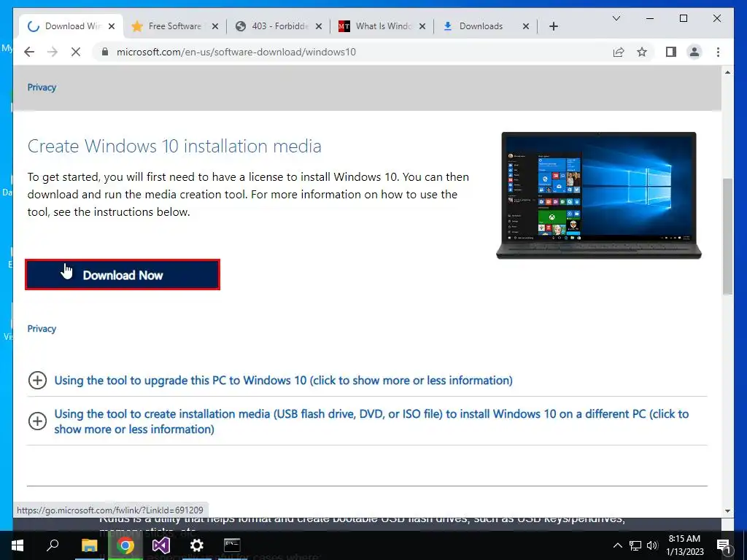Open the tab search chevron

coord(616,18)
